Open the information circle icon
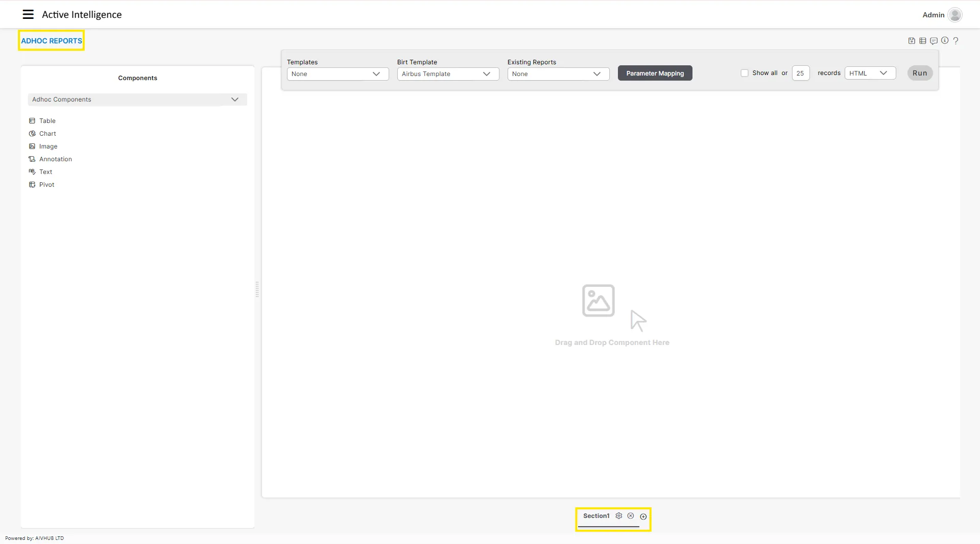This screenshot has width=980, height=544. 945,41
